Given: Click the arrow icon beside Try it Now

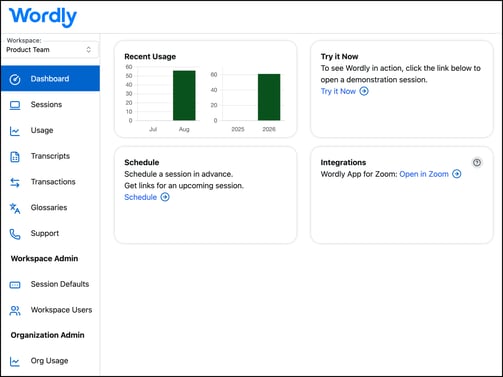Looking at the screenshot, I should (364, 91).
